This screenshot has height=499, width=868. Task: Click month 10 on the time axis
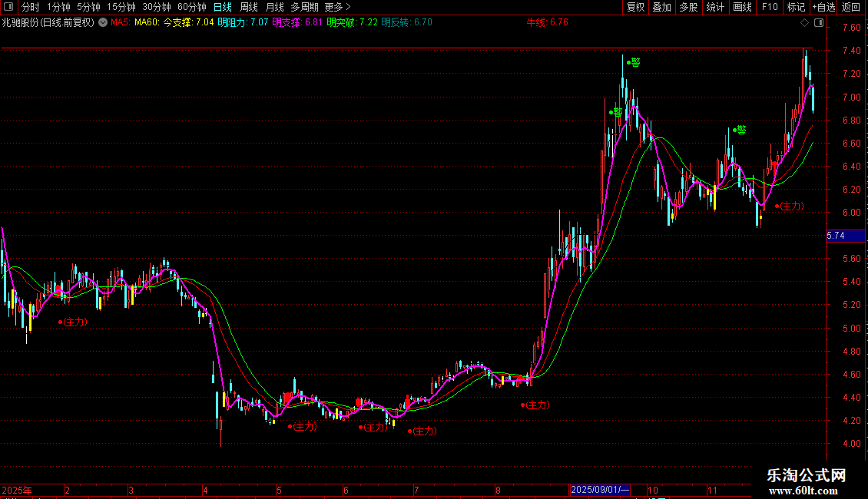pos(653,490)
